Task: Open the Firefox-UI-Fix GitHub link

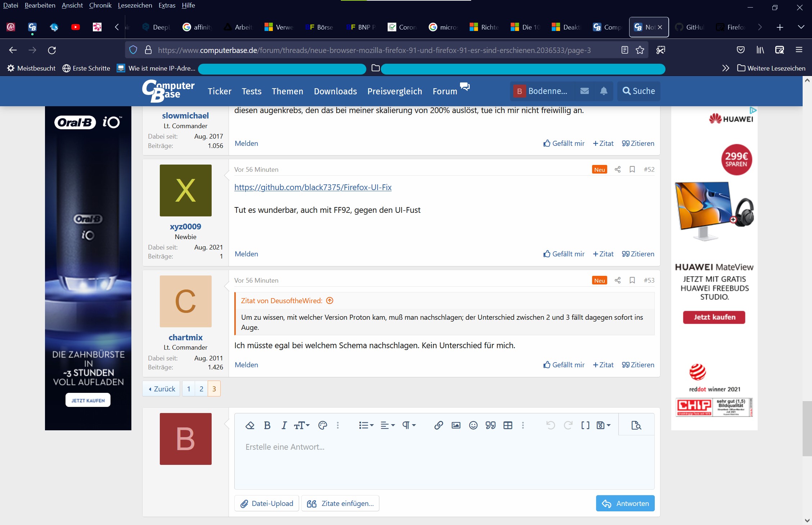Action: pos(313,187)
